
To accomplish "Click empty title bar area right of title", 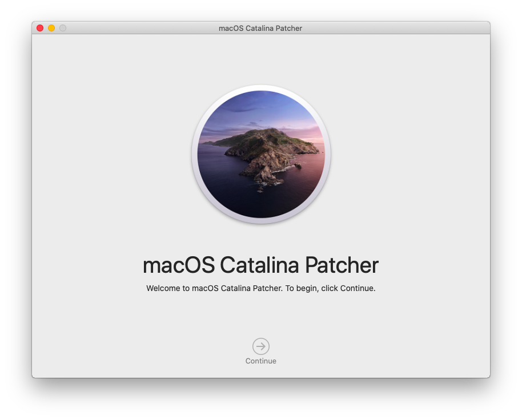I will click(400, 28).
